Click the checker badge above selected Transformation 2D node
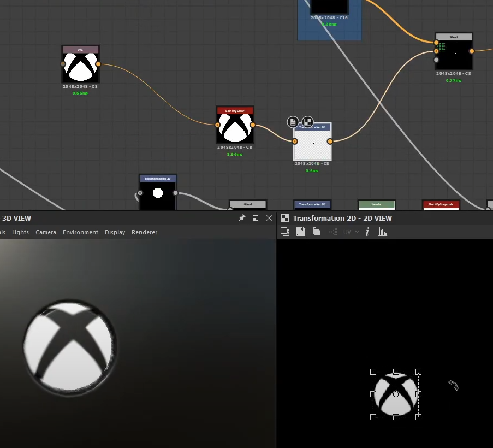Viewport: 493px width, 448px height. click(x=307, y=122)
